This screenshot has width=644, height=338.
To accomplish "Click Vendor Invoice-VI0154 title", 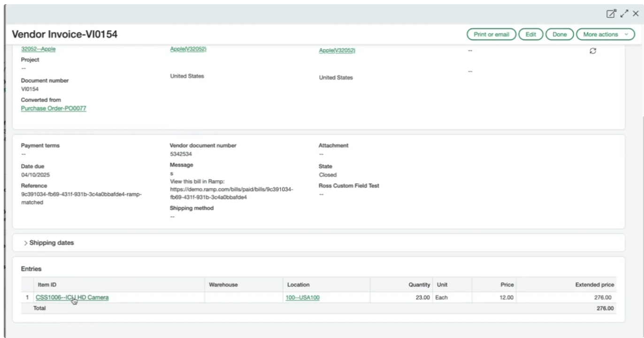I will tap(64, 34).
